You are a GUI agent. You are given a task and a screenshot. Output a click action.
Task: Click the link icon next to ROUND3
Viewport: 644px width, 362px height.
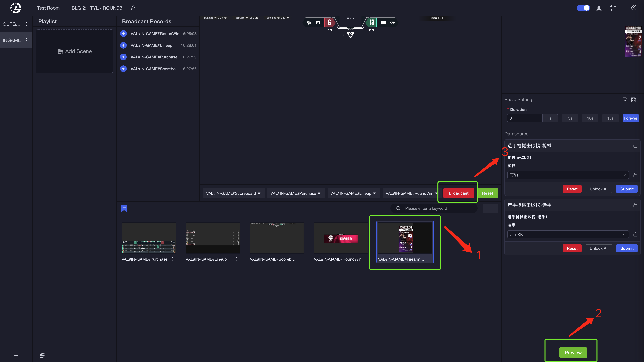[133, 8]
